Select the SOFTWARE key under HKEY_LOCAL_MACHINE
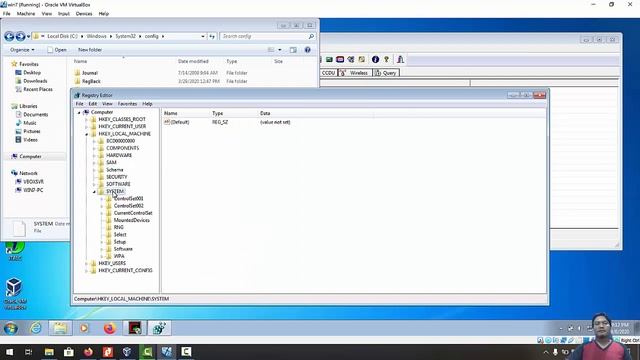The width and height of the screenshot is (640, 360). [x=118, y=184]
